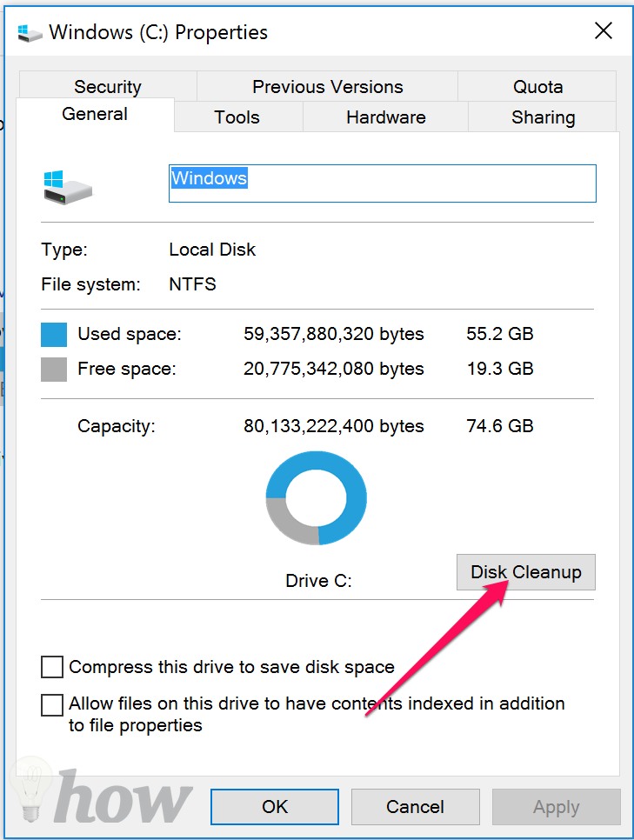Click the 74.6 GB capacity value
634x840 pixels.
point(499,426)
